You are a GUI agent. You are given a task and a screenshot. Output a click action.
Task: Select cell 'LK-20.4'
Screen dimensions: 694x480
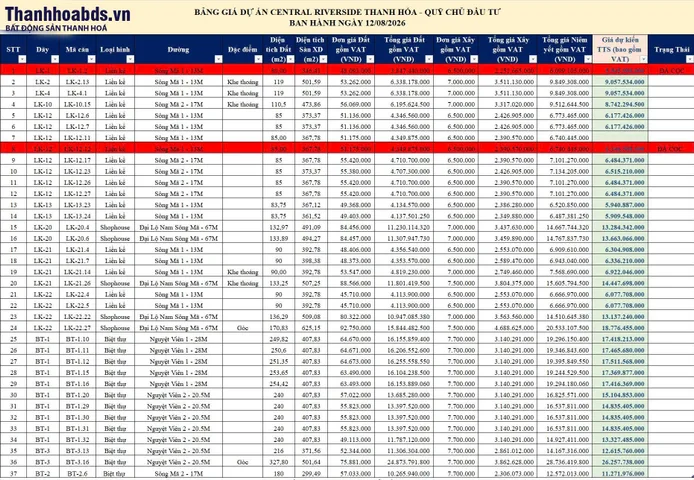click(77, 227)
